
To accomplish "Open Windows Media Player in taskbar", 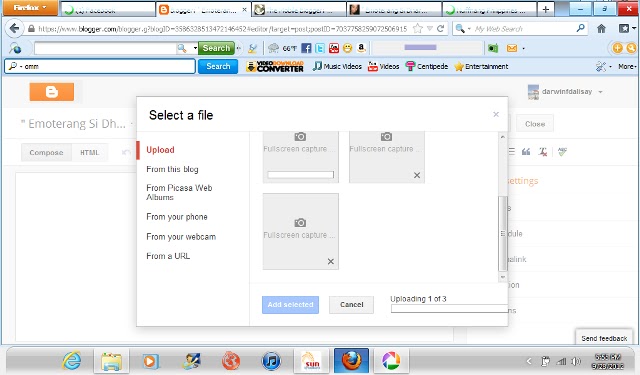I will [151, 361].
